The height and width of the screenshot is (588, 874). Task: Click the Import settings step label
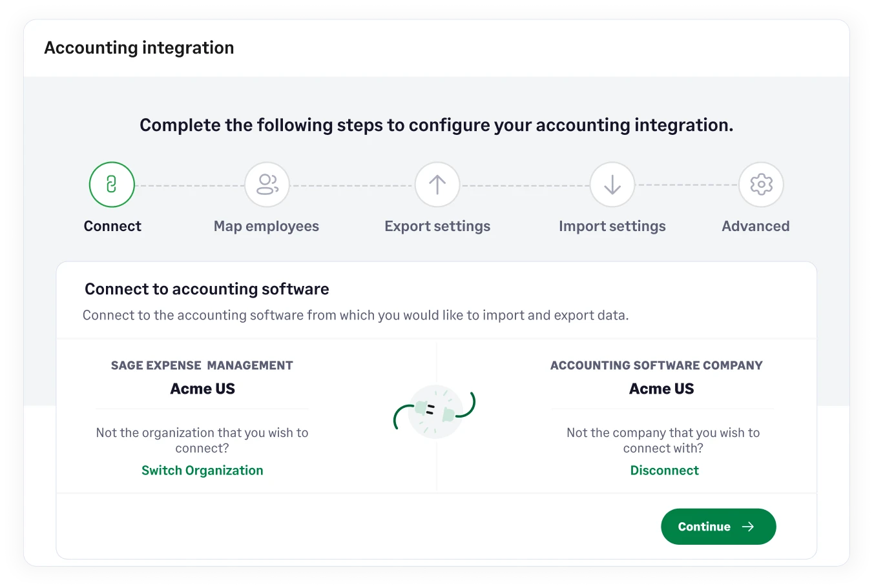612,226
